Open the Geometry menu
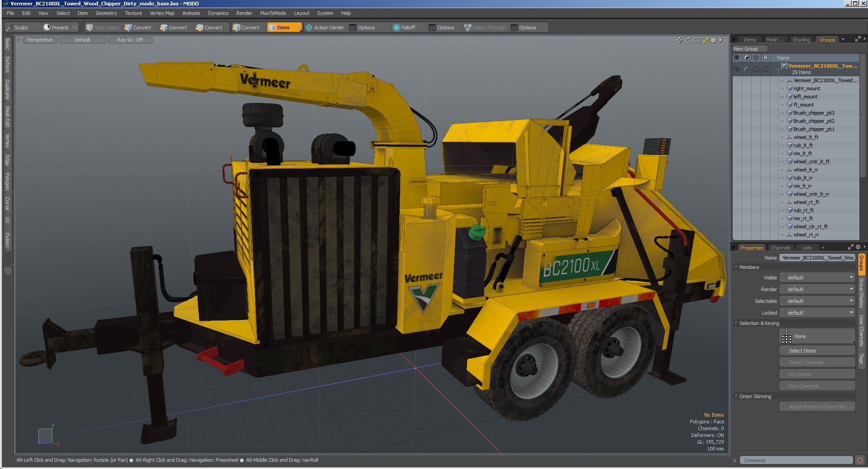868x469 pixels. 106,13
